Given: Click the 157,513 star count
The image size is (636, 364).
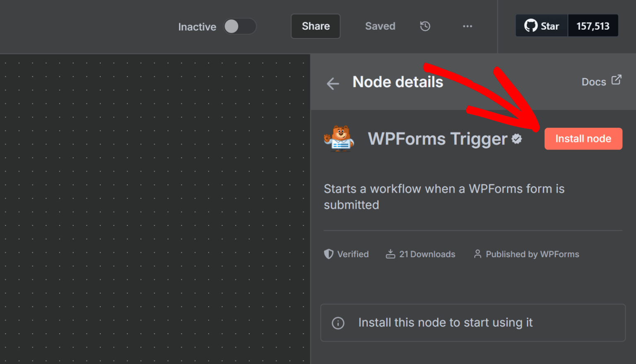Looking at the screenshot, I should click(x=593, y=25).
